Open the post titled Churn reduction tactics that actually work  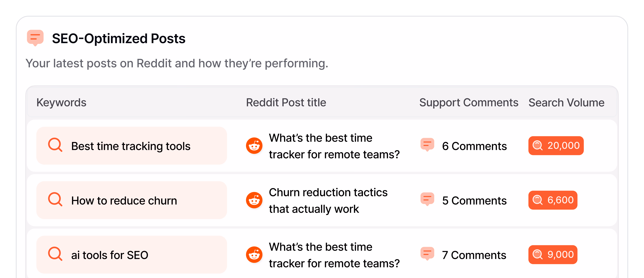click(x=328, y=200)
